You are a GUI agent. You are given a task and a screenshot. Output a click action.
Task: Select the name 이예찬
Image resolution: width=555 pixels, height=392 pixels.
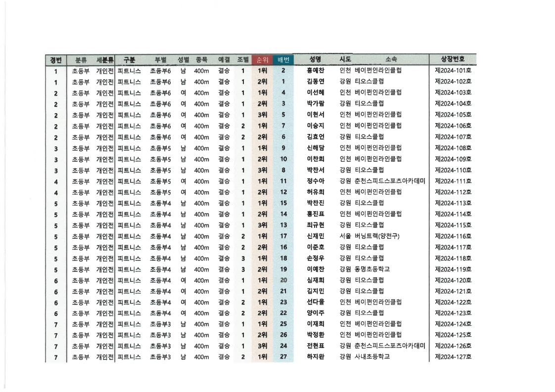tap(316, 269)
